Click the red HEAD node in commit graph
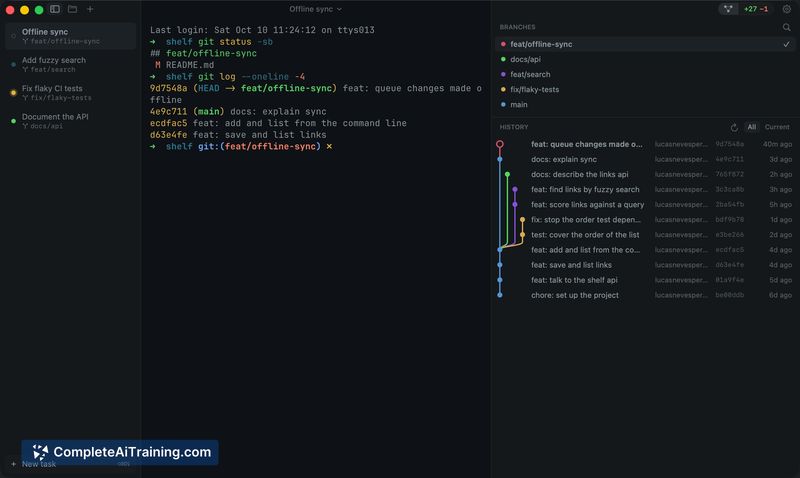The width and height of the screenshot is (800, 478). [x=499, y=144]
